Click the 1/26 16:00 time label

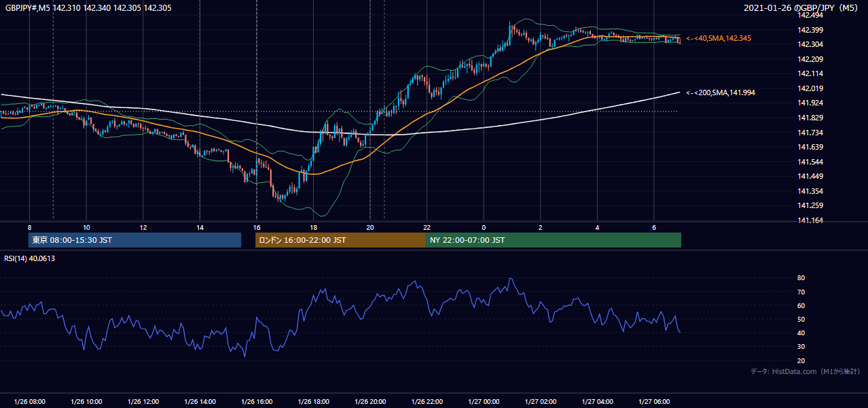(x=257, y=402)
